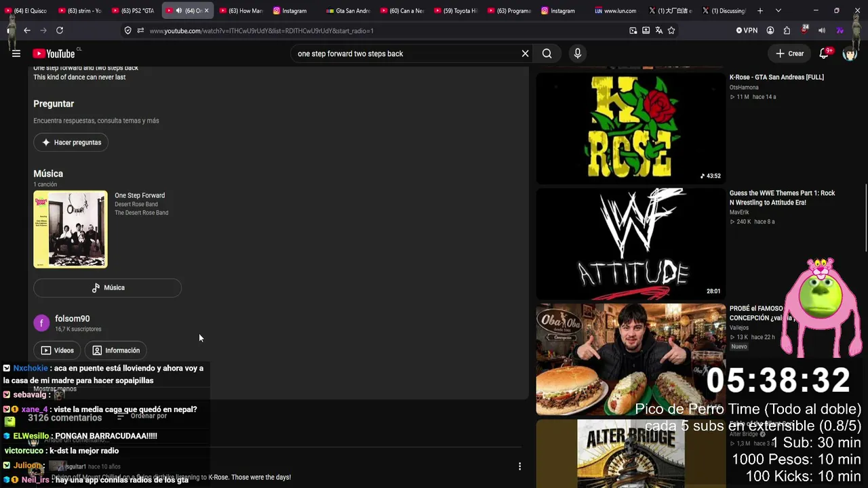868x488 pixels.
Task: Close the active YouTube tab
Action: click(x=207, y=11)
